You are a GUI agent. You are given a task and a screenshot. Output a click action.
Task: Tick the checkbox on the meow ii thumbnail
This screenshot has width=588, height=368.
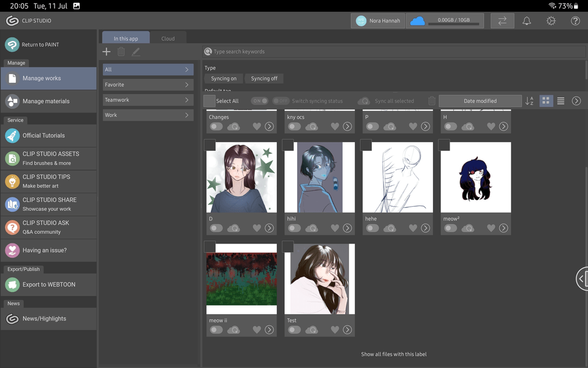(x=209, y=247)
